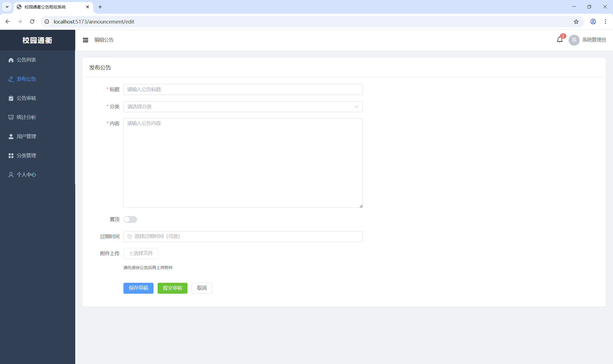The height and width of the screenshot is (364, 613).
Task: Click the grid icon beside 分类管理
Action: 11,156
